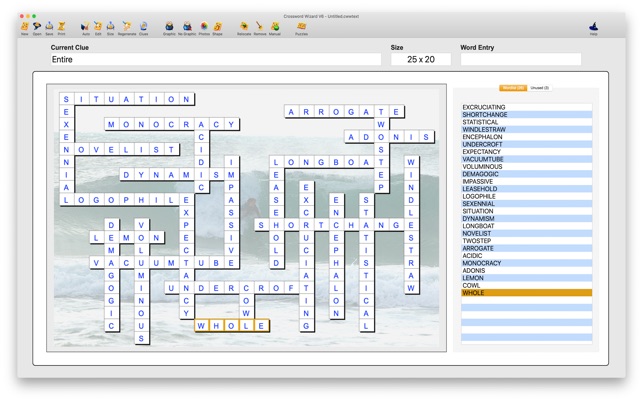Choose the Graphic background icon

pos(169,26)
